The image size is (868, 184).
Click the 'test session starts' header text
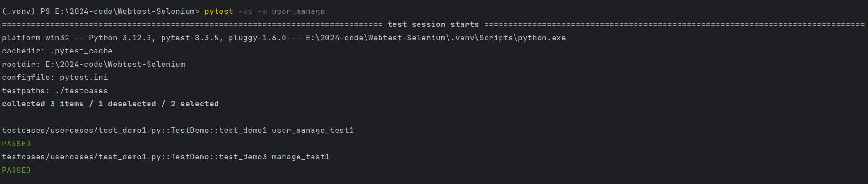click(x=434, y=25)
